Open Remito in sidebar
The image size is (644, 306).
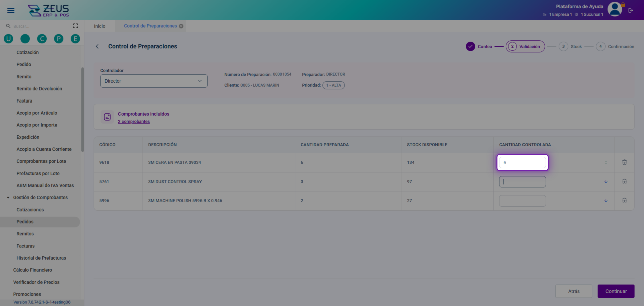click(24, 77)
